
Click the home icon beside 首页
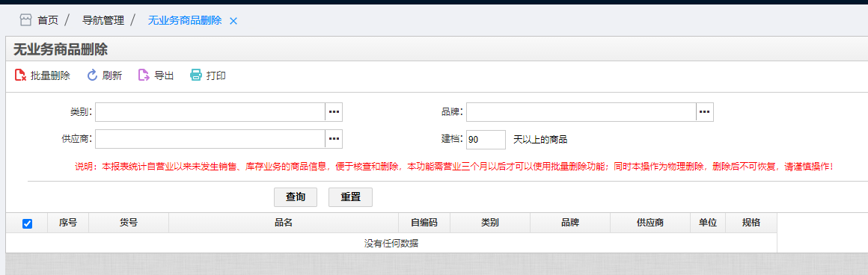[x=25, y=20]
